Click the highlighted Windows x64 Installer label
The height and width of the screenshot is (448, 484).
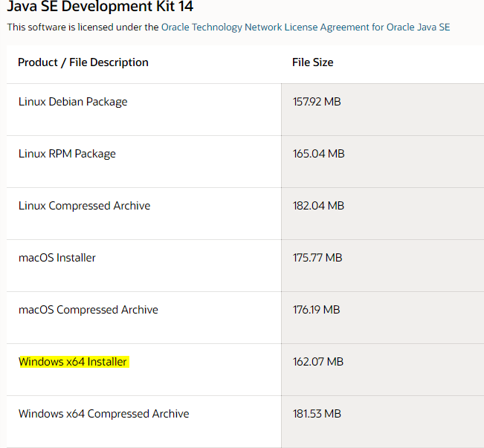point(73,362)
